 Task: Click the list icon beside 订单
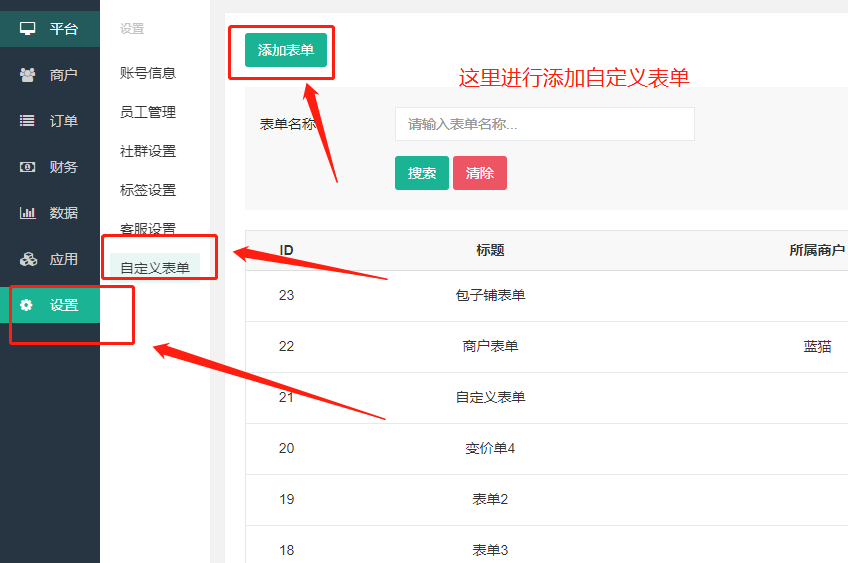27,121
